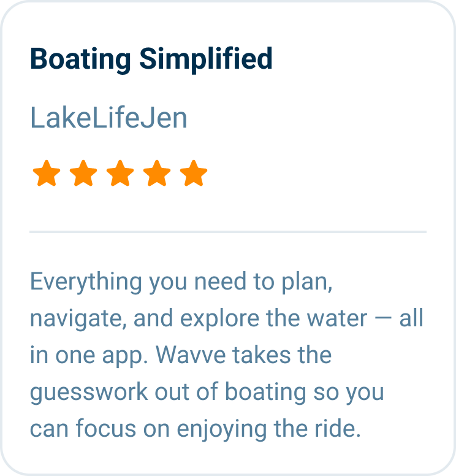Click the fourth orange rating star
The height and width of the screenshot is (476, 456).
click(157, 174)
